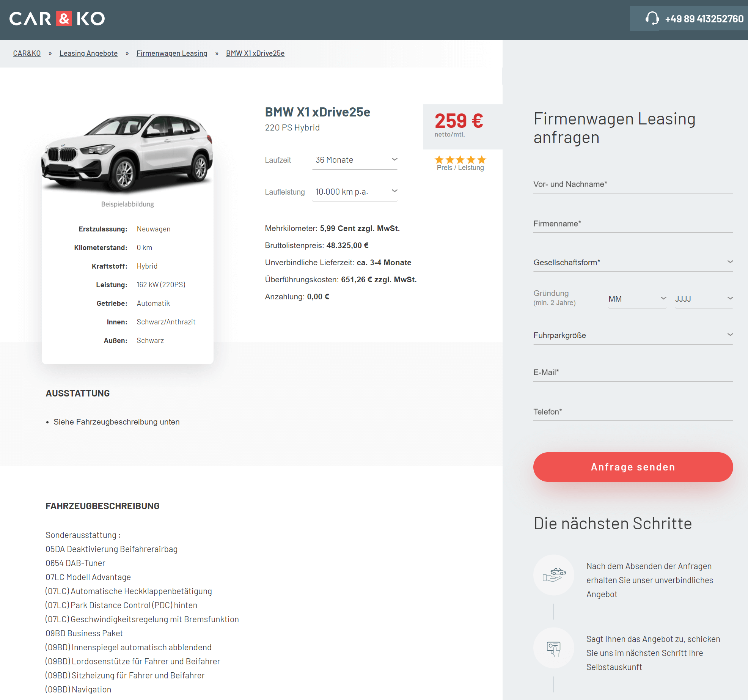Click 'Siehe Fahrzeugbeschreibung unten' bullet
Image resolution: width=748 pixels, height=700 pixels.
pyautogui.click(x=116, y=422)
